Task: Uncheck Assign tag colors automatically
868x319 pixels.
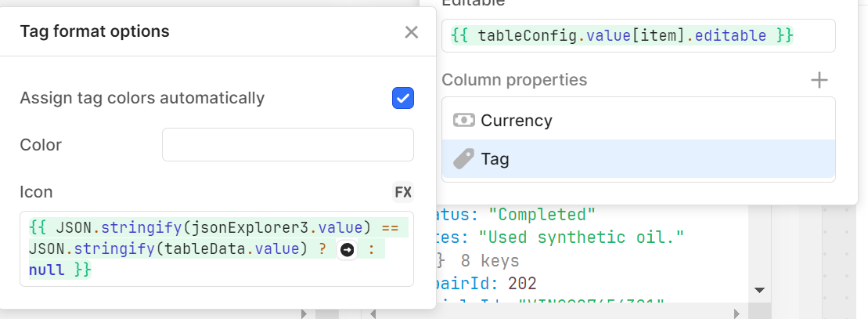Action: click(403, 98)
